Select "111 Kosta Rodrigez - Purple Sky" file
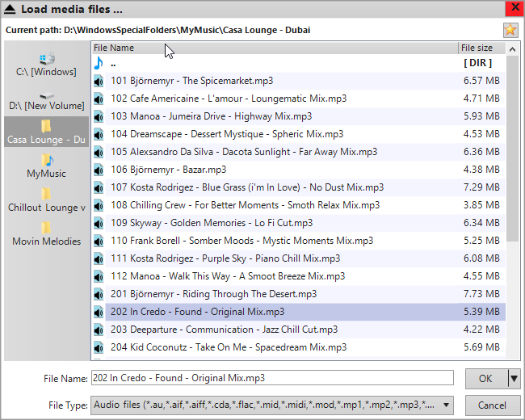The image size is (525, 420). click(225, 258)
